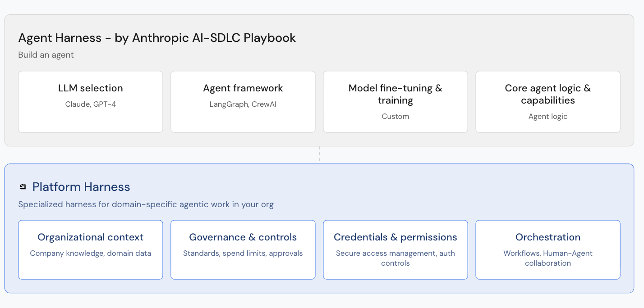644x308 pixels.
Task: Click the 'Agent logic' description text
Action: point(548,116)
